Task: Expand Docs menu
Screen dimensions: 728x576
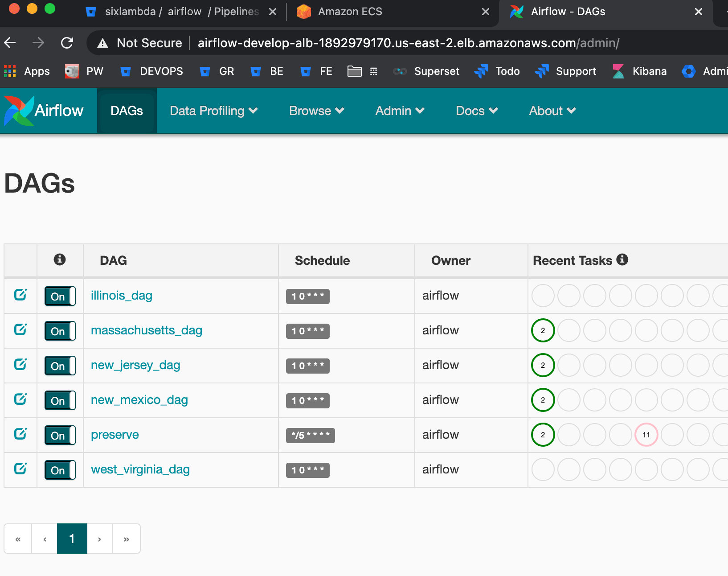Action: point(477,111)
